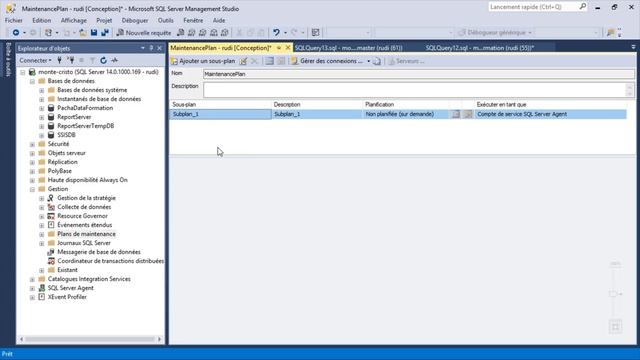Image resolution: width=640 pixels, height=360 pixels.
Task: Click the reporting icon right of Gérer des connexions
Action: pos(377,61)
